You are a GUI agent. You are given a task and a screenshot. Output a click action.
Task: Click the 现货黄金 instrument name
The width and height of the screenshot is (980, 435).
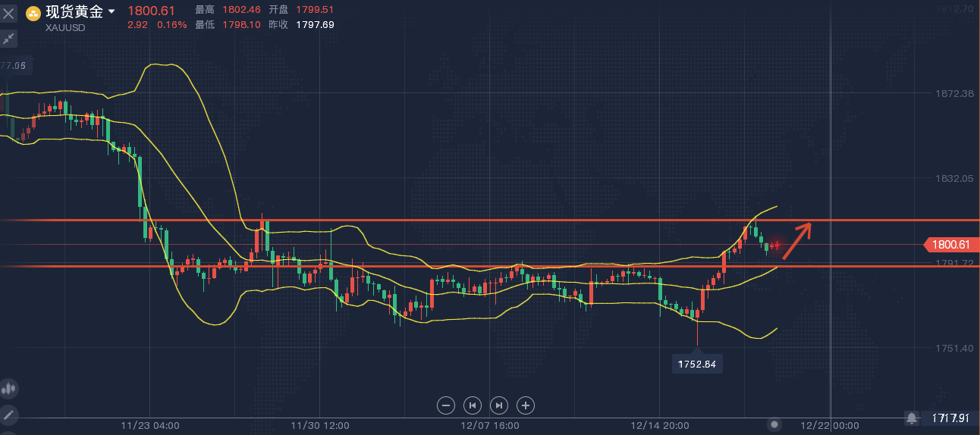tap(74, 12)
